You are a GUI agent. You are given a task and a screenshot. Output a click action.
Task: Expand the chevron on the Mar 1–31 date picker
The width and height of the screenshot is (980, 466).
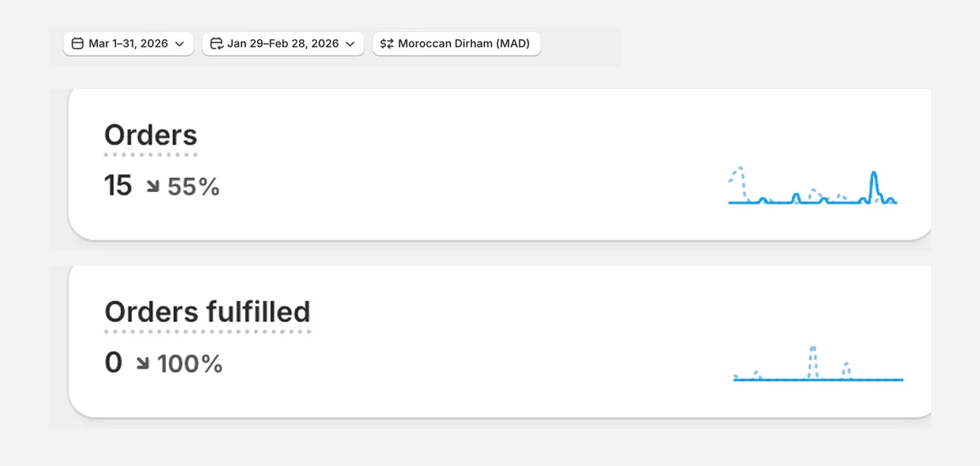coord(180,44)
